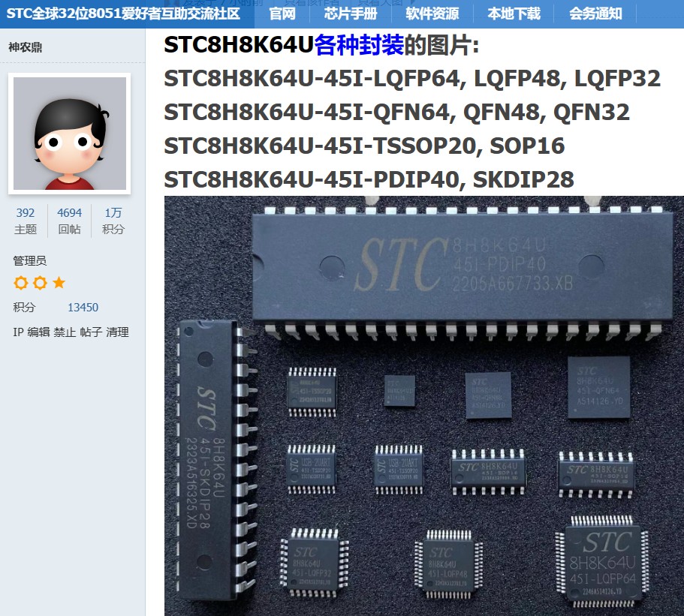Open the STC全球32位8051爱好者互助交流社区 home link
Viewport: 684px width, 616px height.
(123, 14)
